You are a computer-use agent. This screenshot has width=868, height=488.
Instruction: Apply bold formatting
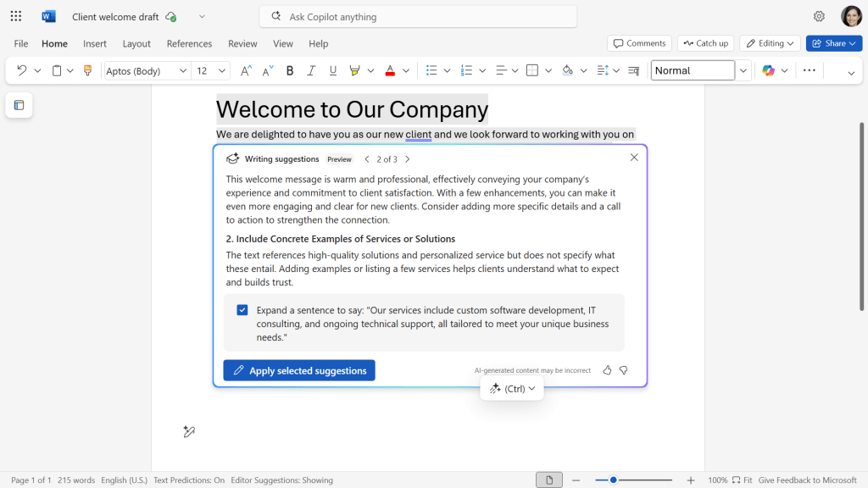point(289,70)
